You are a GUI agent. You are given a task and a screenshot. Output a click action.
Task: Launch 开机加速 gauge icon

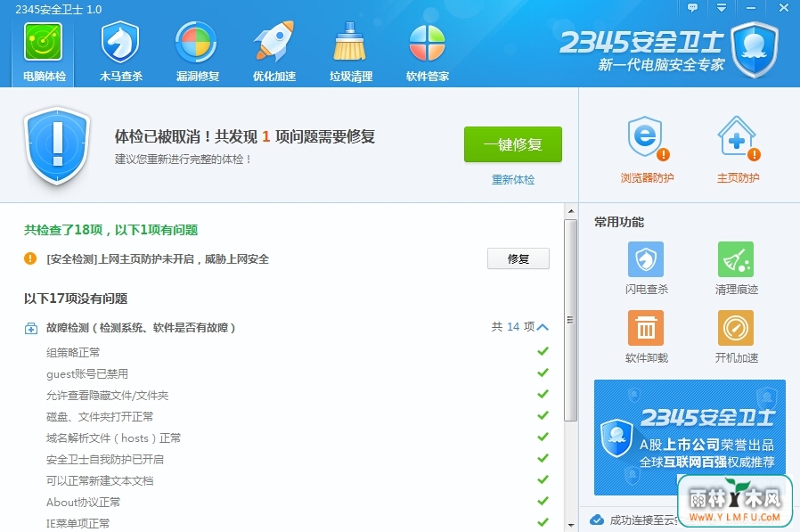(x=736, y=328)
